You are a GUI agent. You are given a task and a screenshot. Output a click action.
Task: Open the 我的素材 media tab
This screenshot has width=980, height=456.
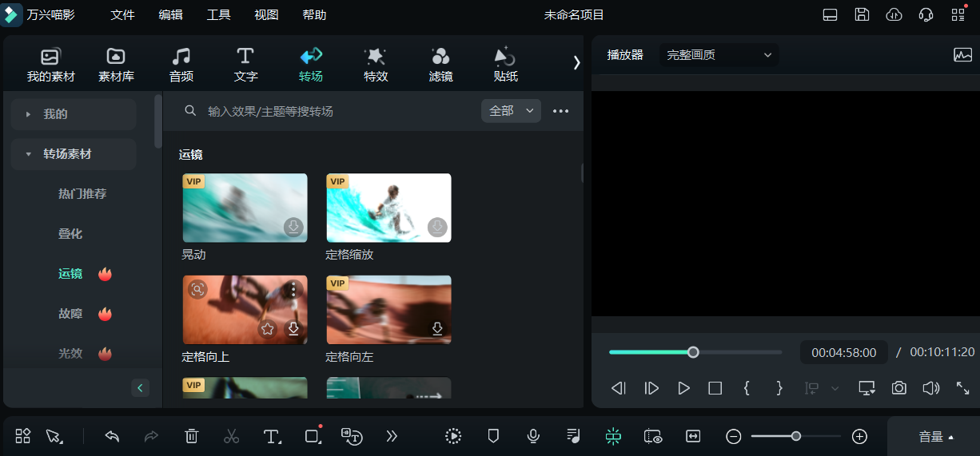[51, 65]
